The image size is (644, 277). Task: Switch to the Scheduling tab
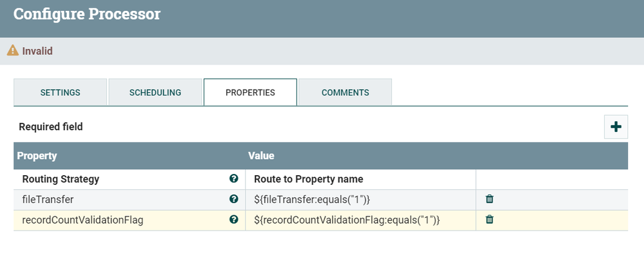point(155,92)
